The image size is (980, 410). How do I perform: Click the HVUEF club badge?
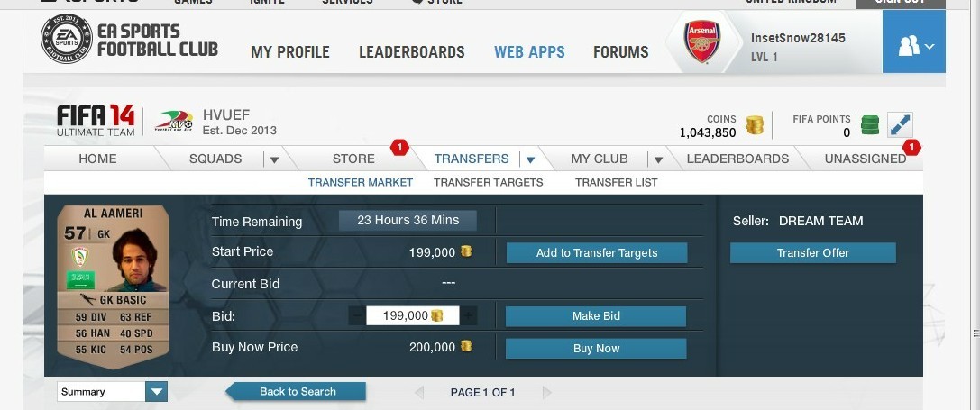pos(174,121)
